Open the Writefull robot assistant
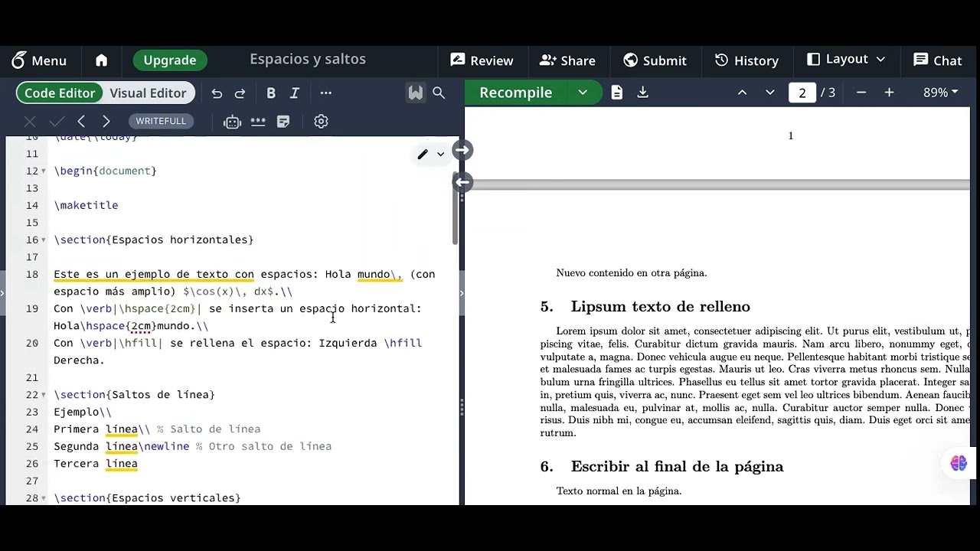 [232, 121]
